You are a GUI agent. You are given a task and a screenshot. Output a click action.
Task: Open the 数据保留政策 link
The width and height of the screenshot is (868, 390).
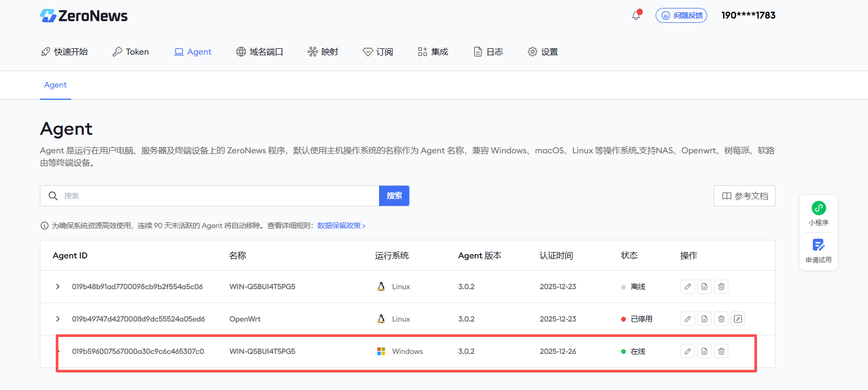[x=341, y=226]
